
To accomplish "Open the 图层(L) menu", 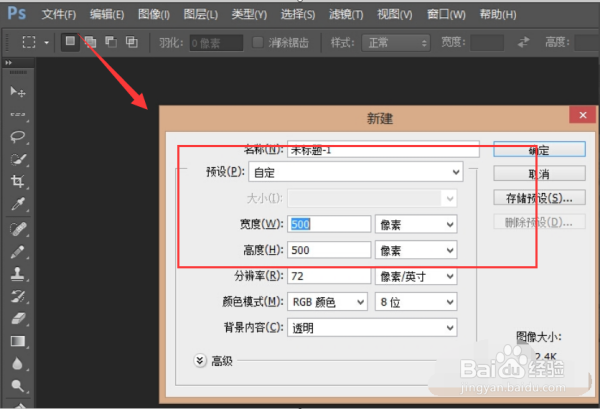I will tap(201, 15).
